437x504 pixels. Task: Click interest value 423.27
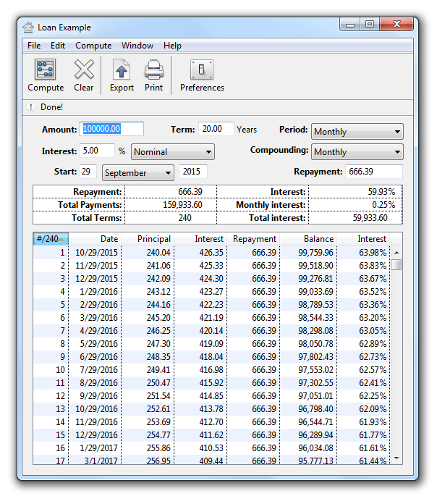[211, 292]
